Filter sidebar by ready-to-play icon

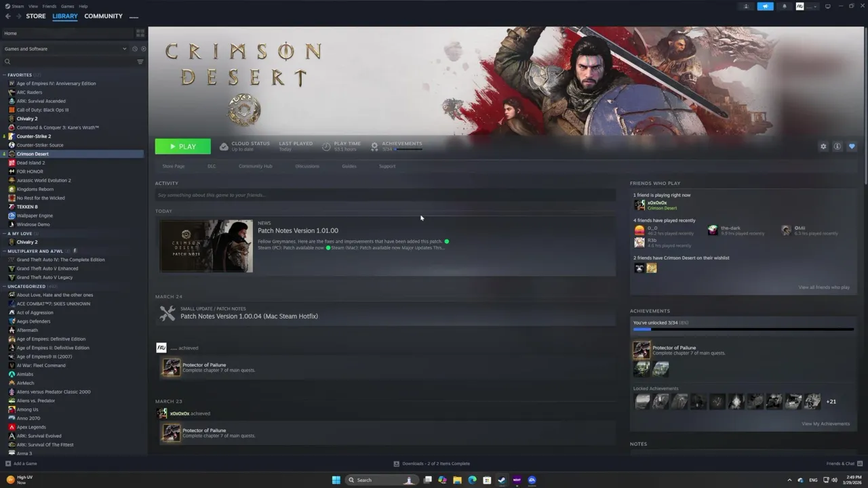[x=143, y=49]
